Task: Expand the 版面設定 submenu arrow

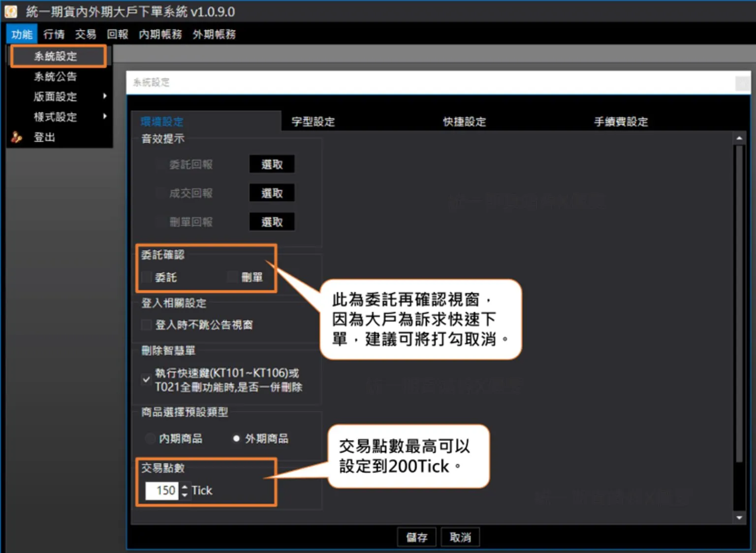Action: [x=105, y=97]
